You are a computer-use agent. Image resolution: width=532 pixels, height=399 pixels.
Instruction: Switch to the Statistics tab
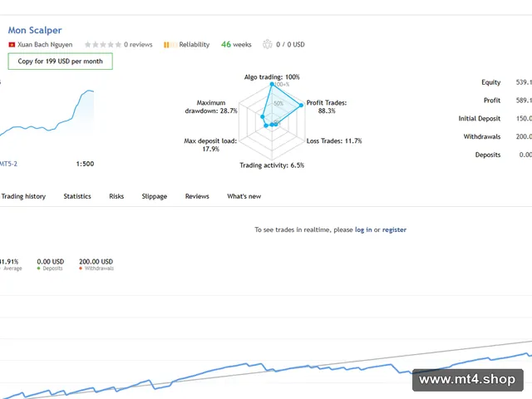77,196
